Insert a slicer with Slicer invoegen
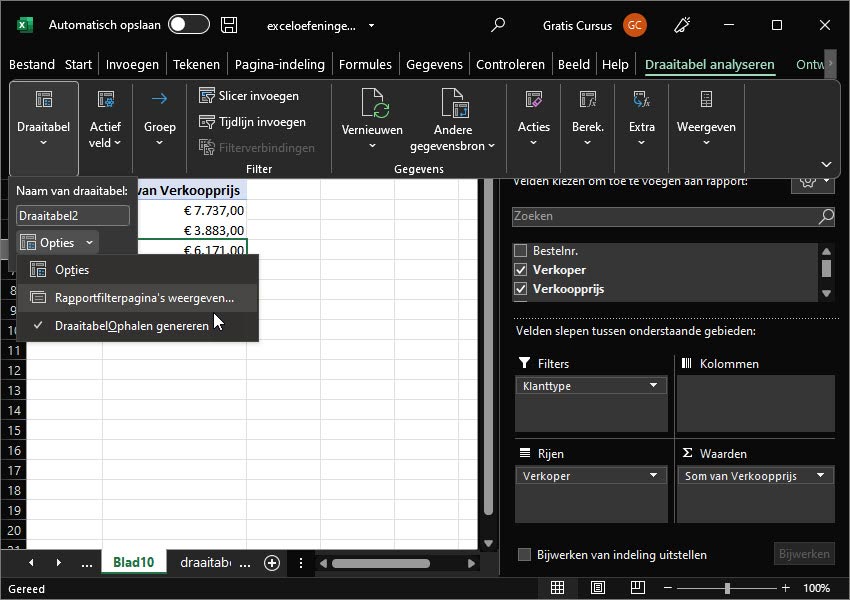 pyautogui.click(x=249, y=96)
